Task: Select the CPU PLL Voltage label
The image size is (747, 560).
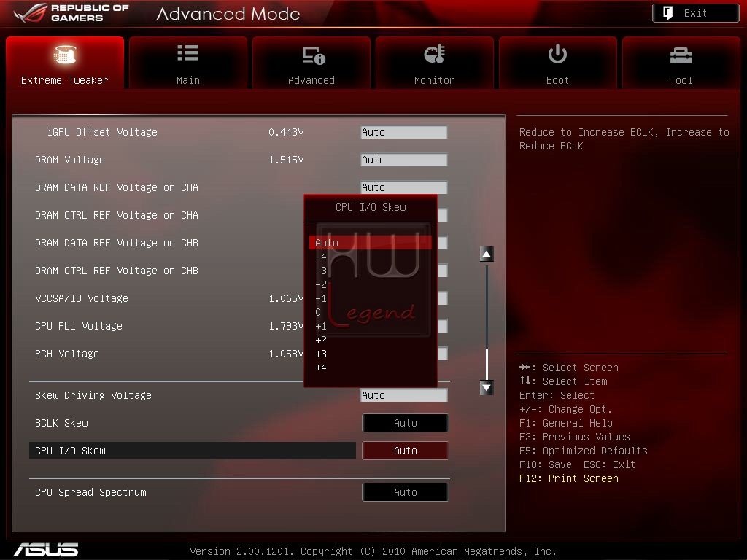Action: [79, 326]
